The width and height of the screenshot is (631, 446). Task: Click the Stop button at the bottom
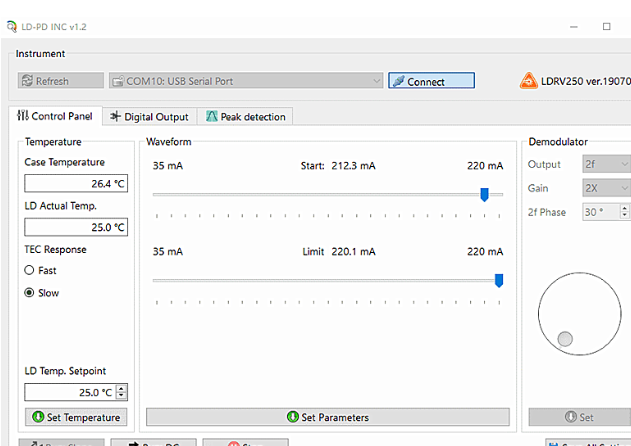(x=245, y=443)
